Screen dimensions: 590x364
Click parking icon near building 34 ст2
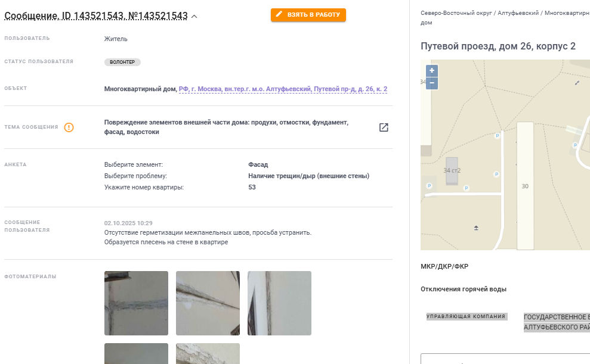466,188
